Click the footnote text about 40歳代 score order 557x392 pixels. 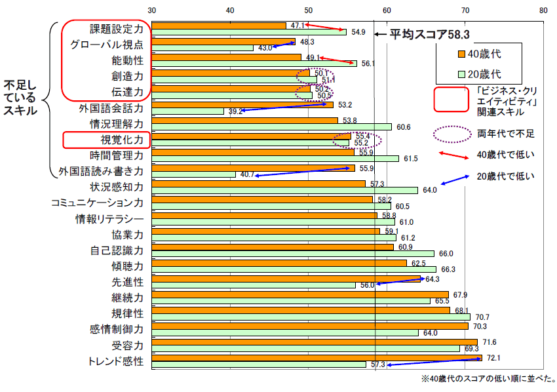click(488, 380)
